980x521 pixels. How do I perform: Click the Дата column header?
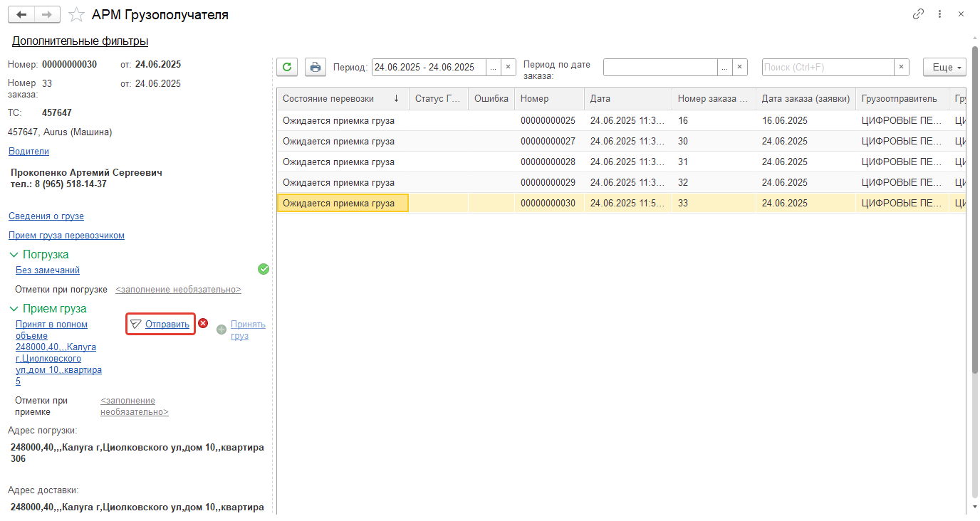628,98
